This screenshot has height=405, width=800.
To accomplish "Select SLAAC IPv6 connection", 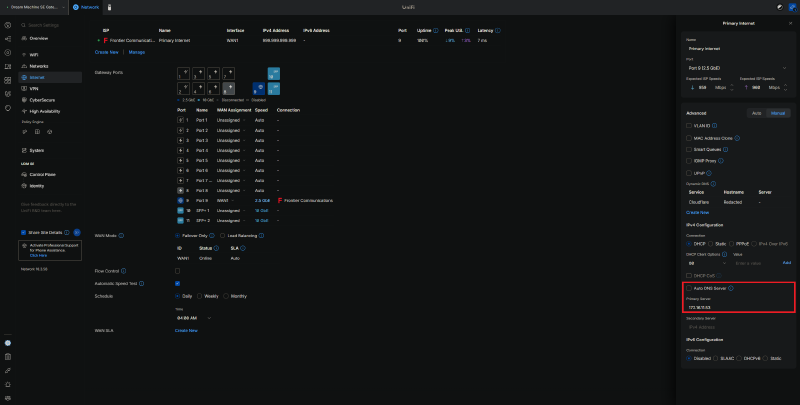I will tap(715, 359).
